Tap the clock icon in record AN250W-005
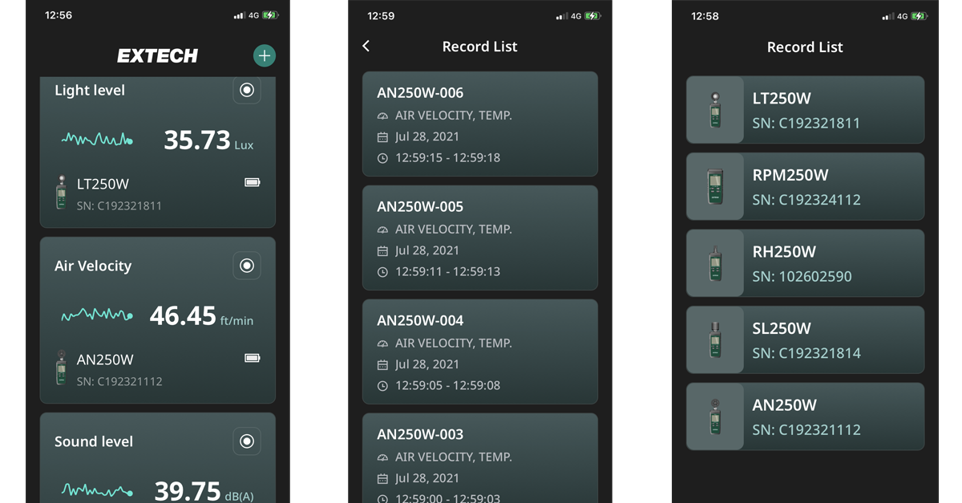This screenshot has height=503, width=962. tap(382, 272)
